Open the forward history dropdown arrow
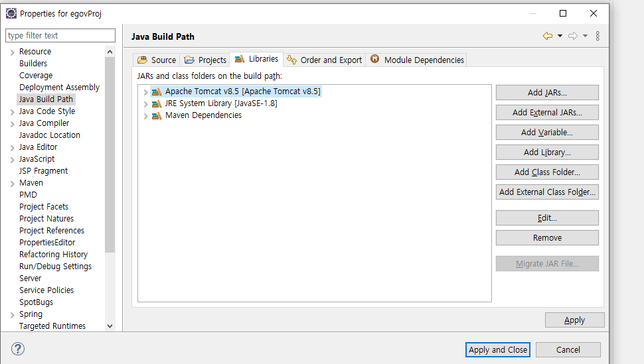This screenshot has height=364, width=644. [586, 36]
